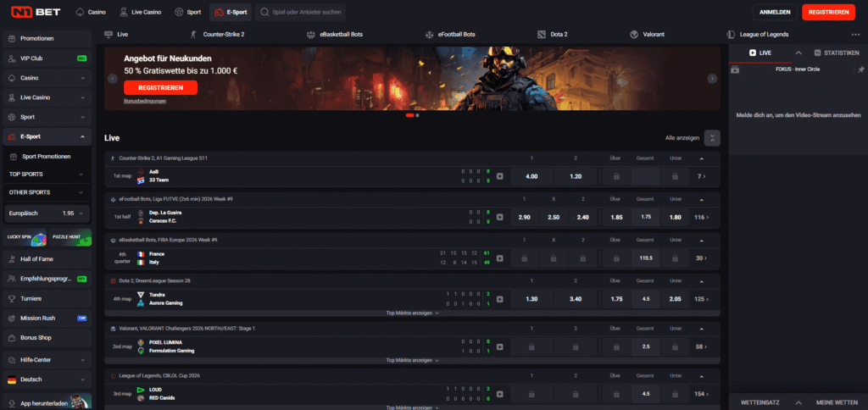Open the Bonusbedingungen link
The width and height of the screenshot is (868, 410).
(145, 102)
